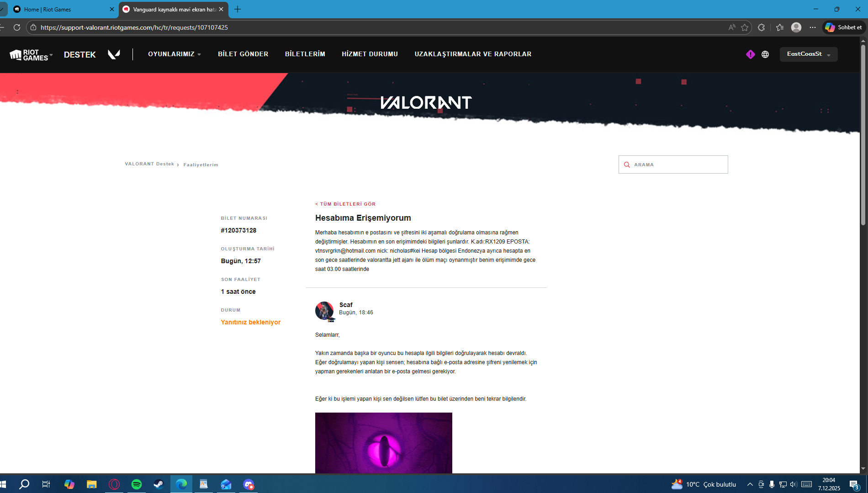Image resolution: width=868 pixels, height=493 pixels.
Task: Refresh the current page
Action: 17,27
